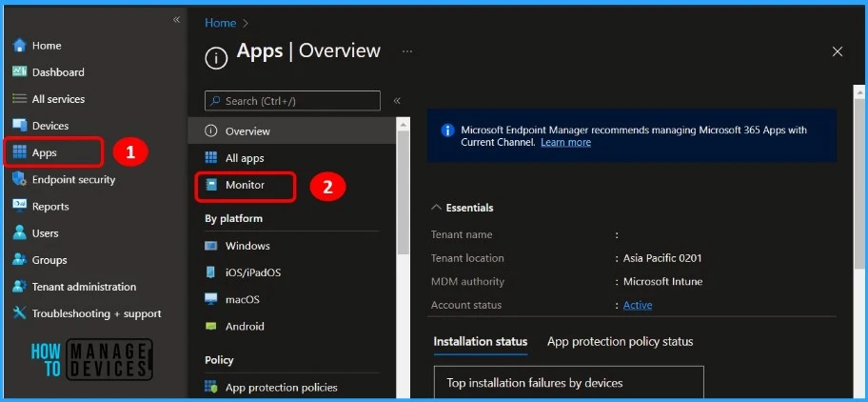Image resolution: width=868 pixels, height=402 pixels.
Task: Click the Tenant name label
Action: click(461, 234)
